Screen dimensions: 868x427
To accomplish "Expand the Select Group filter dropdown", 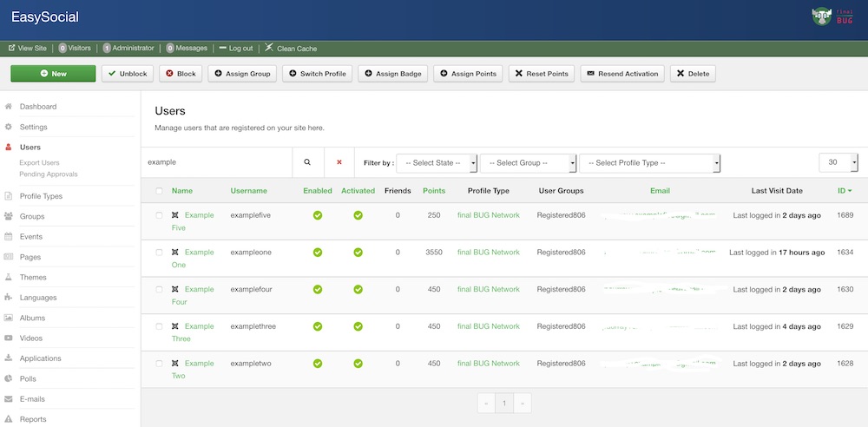I will click(x=528, y=163).
